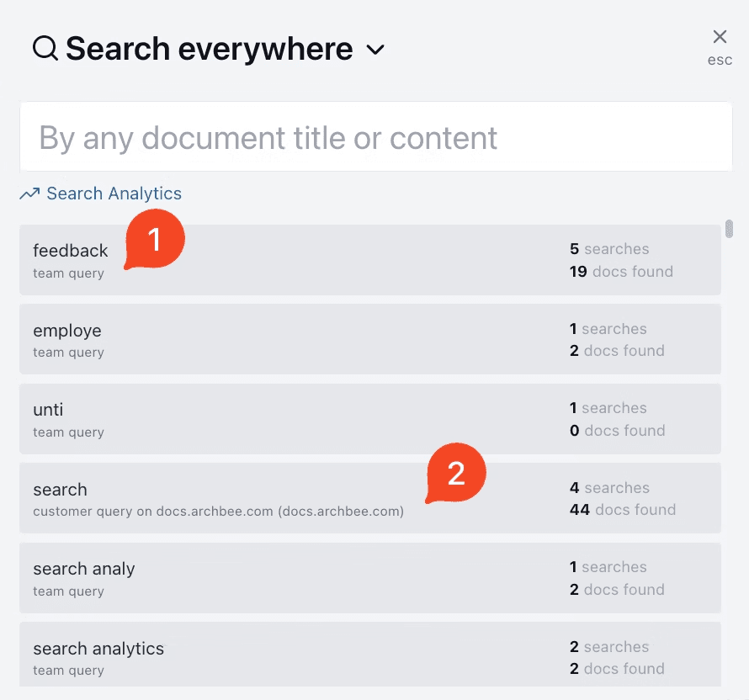The width and height of the screenshot is (749, 700).
Task: Click the Search Analytics trend icon
Action: [x=30, y=194]
